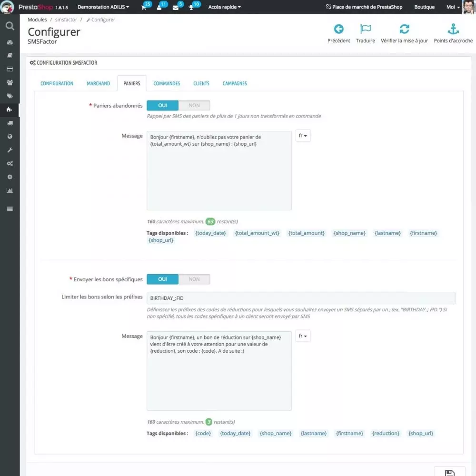Screen dimensions: 476x476
Task: Open Place de marché de PrestaShop link
Action: (x=364, y=7)
